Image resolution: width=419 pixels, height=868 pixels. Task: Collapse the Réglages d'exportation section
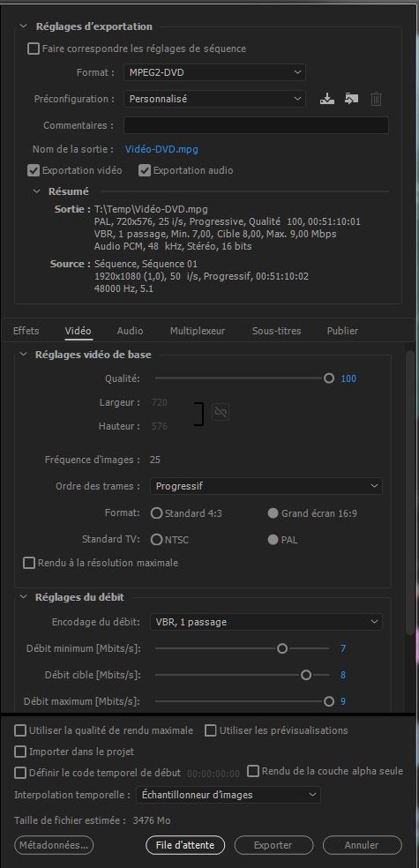(x=23, y=26)
